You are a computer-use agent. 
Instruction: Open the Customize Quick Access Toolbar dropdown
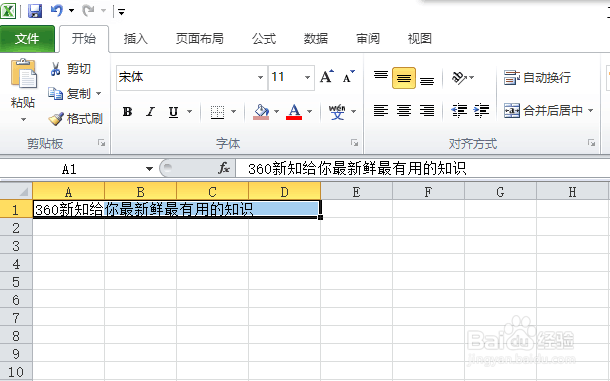point(121,12)
